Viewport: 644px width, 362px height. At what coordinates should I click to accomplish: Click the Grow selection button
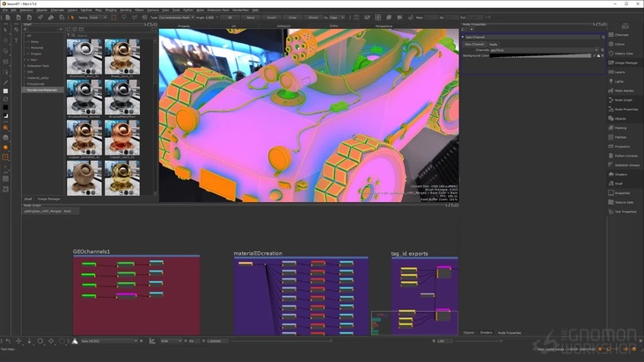point(292,17)
